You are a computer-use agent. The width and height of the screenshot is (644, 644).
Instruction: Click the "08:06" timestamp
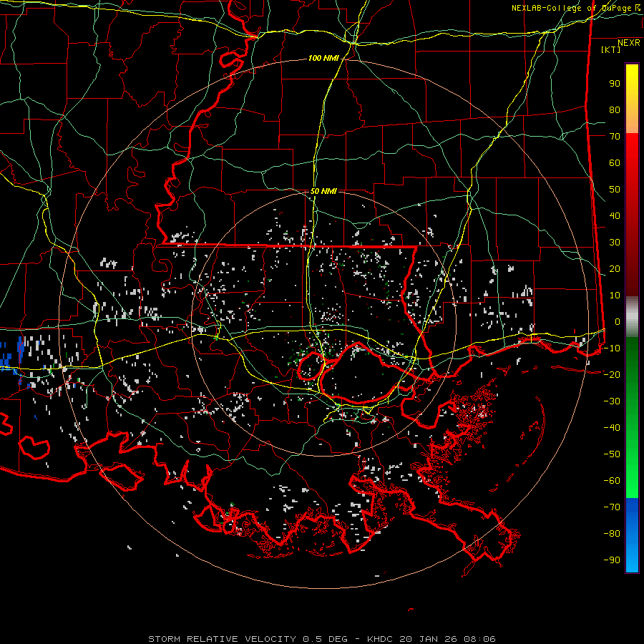coord(479,639)
